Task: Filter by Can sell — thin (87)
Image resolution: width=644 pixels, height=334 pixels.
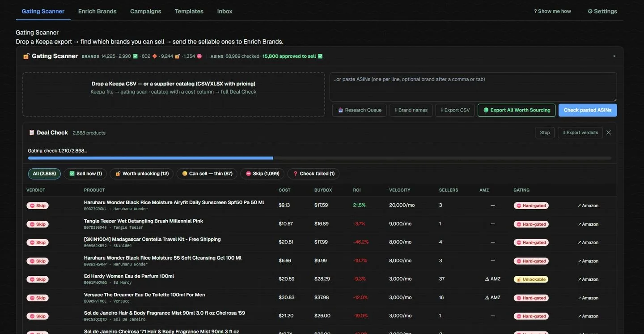Action: pos(207,174)
